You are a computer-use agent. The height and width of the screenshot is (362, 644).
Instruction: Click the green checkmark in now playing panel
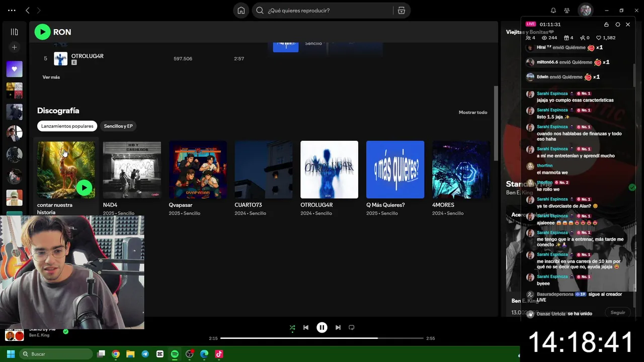pyautogui.click(x=632, y=187)
